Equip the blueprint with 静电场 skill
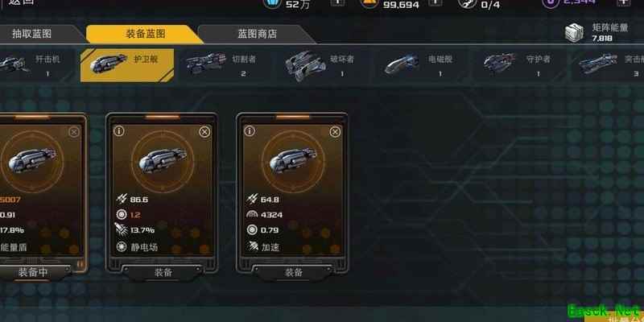The height and width of the screenshot is (322, 644). pyautogui.click(x=163, y=272)
